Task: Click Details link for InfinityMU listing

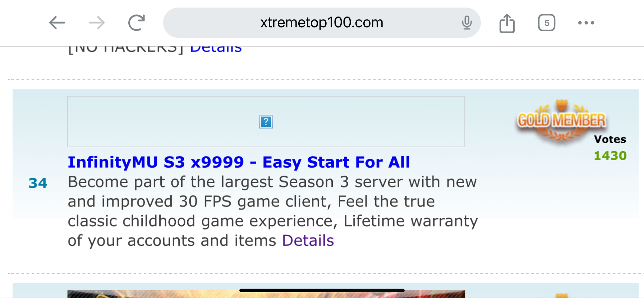Action: click(x=308, y=240)
